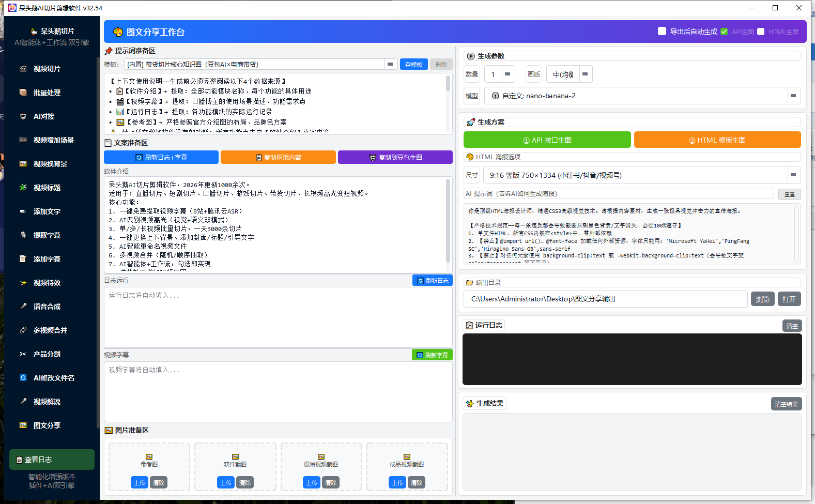The width and height of the screenshot is (815, 504).
Task: Expand the 模型 nano-banana-2 dropdown
Action: 793,96
